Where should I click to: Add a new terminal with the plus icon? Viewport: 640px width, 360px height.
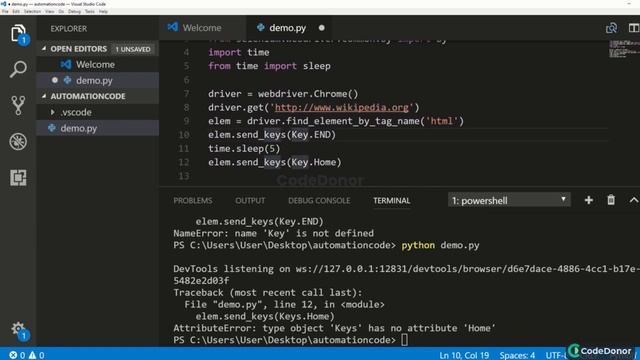tap(589, 200)
